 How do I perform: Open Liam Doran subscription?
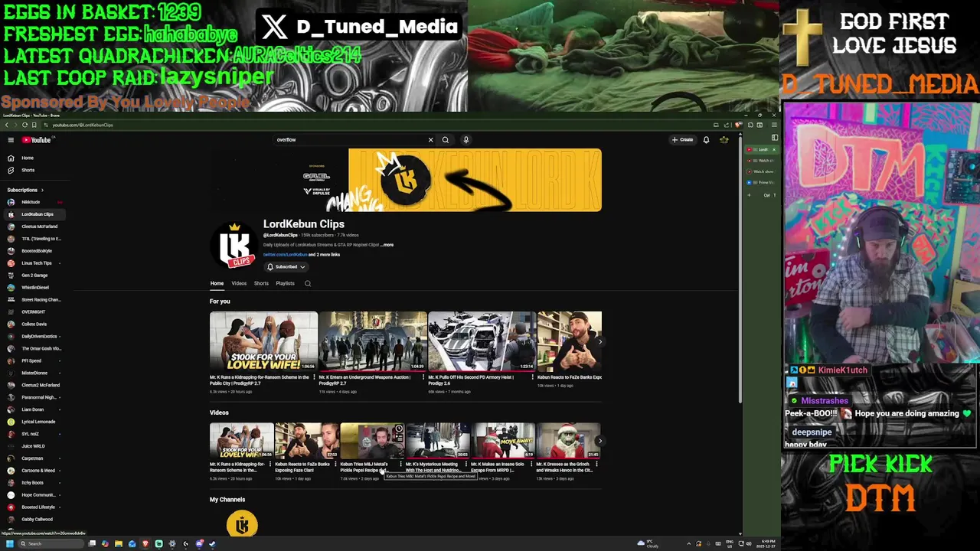coord(34,409)
